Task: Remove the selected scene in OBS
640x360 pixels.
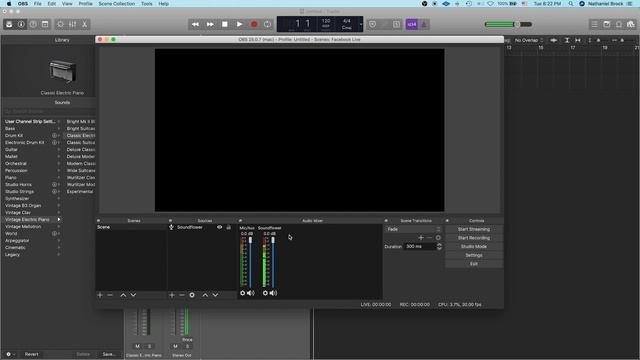Action: [110, 295]
